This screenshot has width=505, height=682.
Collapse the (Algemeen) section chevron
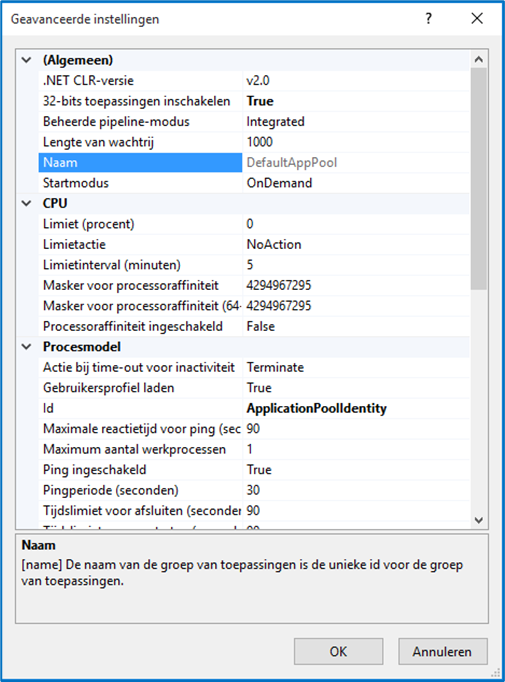pyautogui.click(x=27, y=60)
